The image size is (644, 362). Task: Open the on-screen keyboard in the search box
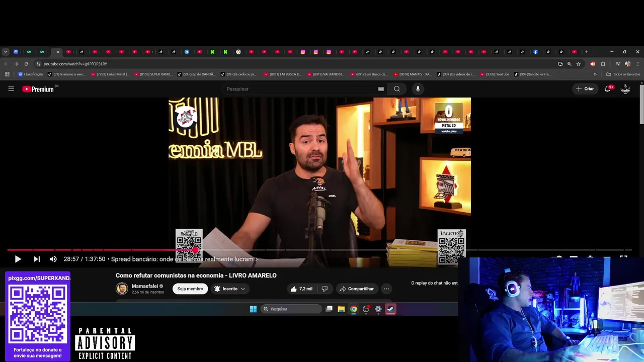coord(381,89)
